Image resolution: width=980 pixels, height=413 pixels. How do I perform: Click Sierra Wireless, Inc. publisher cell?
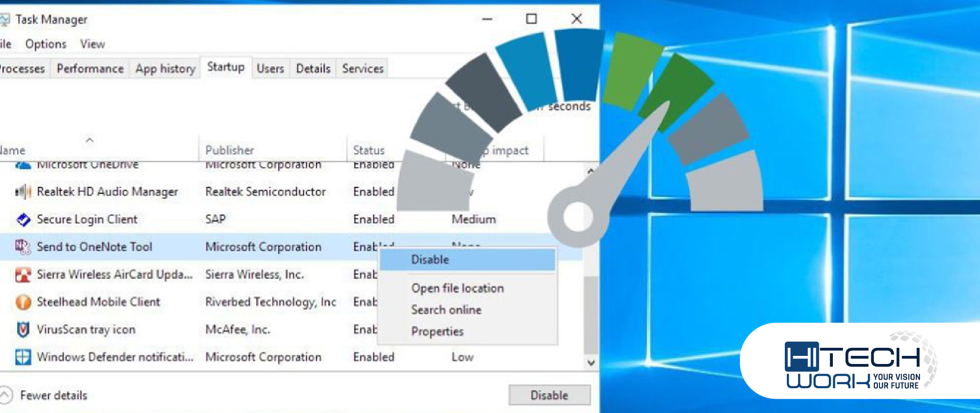click(x=254, y=274)
